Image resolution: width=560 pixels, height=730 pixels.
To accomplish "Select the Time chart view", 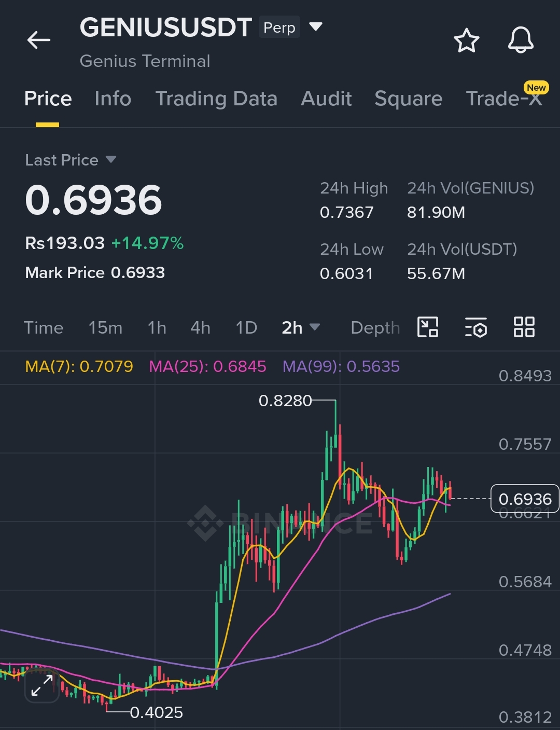I will [x=44, y=328].
